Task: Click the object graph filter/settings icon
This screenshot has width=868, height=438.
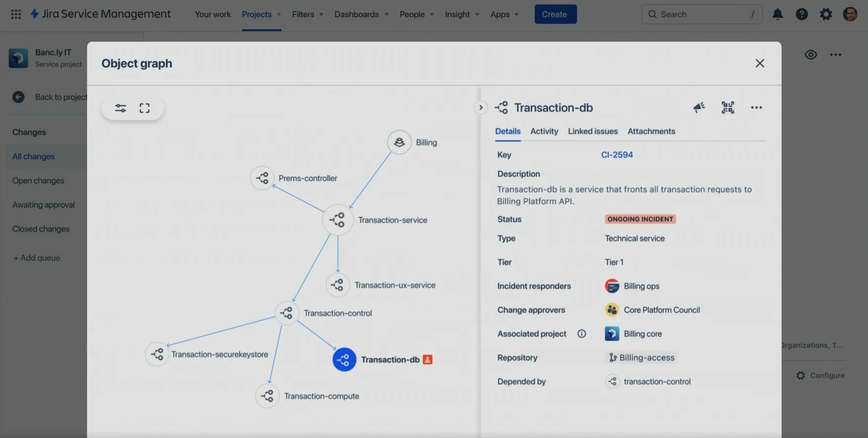Action: (x=120, y=108)
